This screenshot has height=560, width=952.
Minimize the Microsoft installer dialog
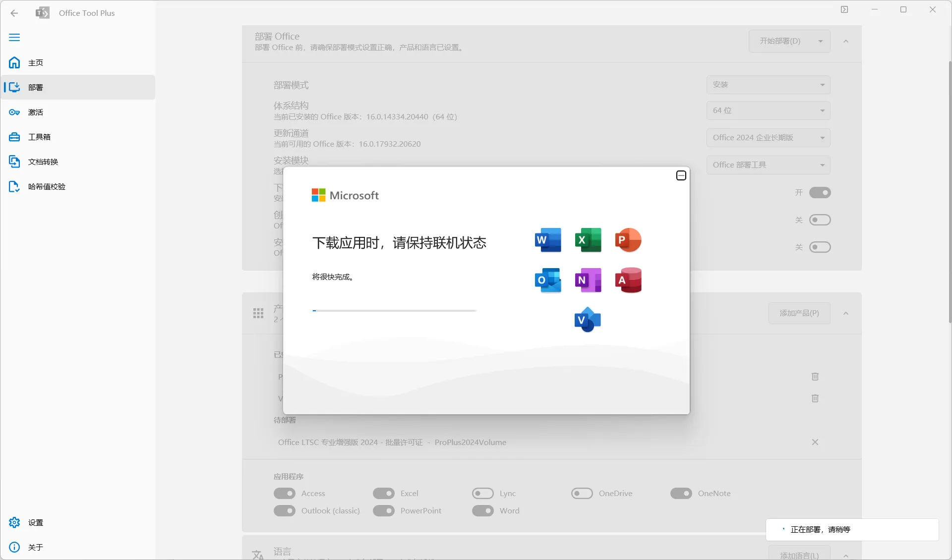point(681,175)
